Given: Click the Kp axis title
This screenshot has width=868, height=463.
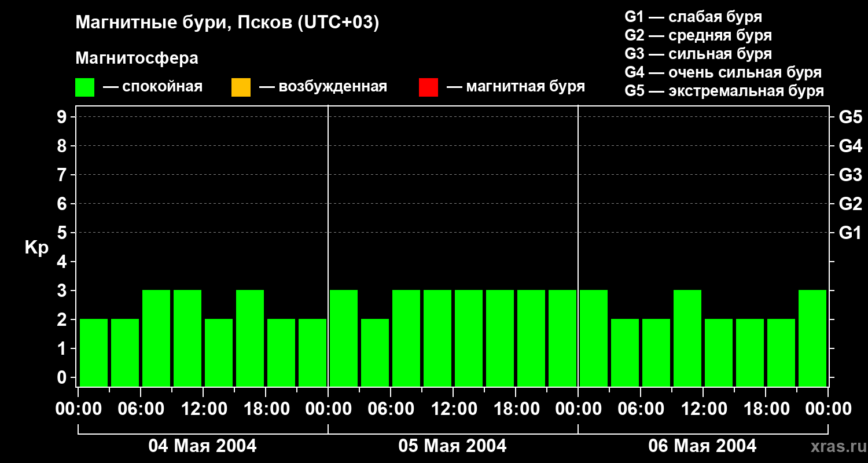Looking at the screenshot, I should 36,248.
